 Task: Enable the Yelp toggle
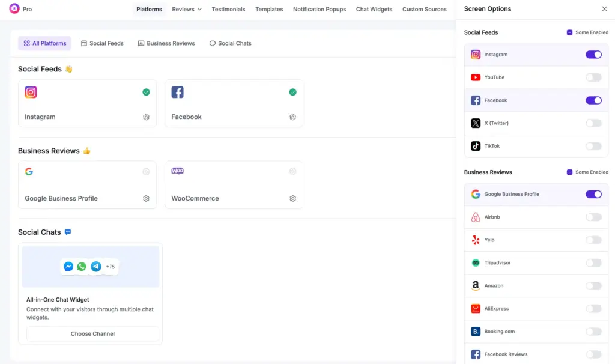tap(593, 240)
